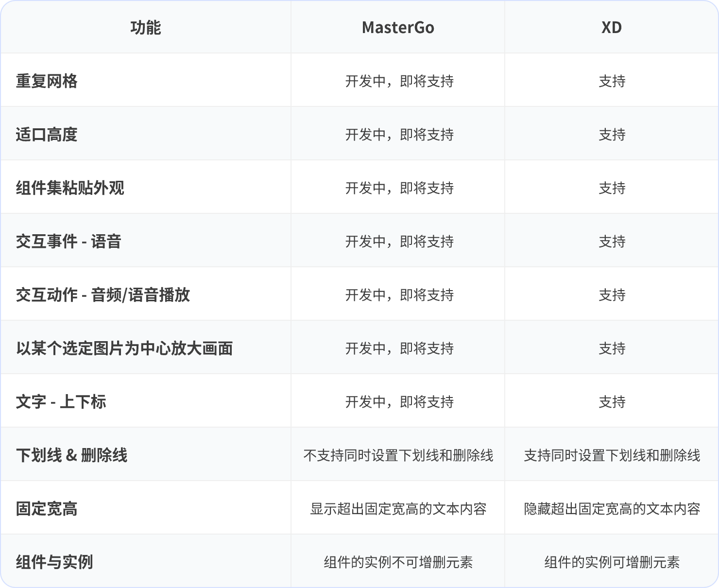Select the 组件与实例 row label
The width and height of the screenshot is (719, 588).
[54, 562]
